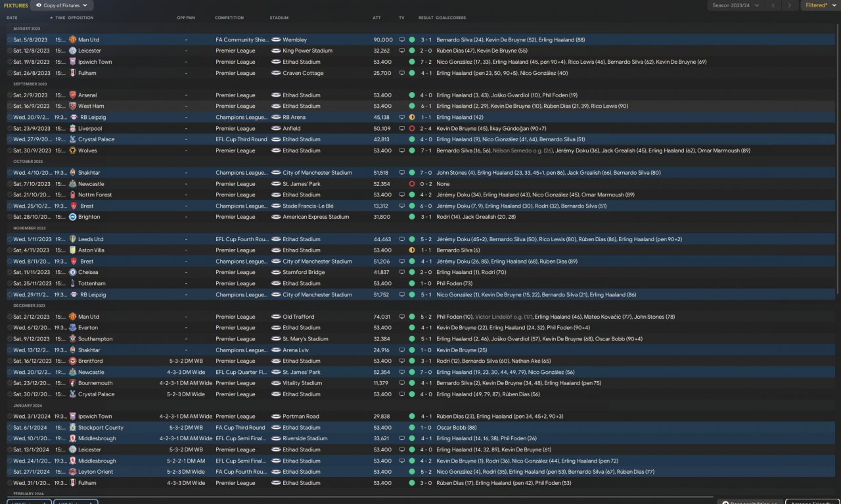
Task: Open the 5 - 2 result at Old Trafford
Action: pyautogui.click(x=426, y=317)
